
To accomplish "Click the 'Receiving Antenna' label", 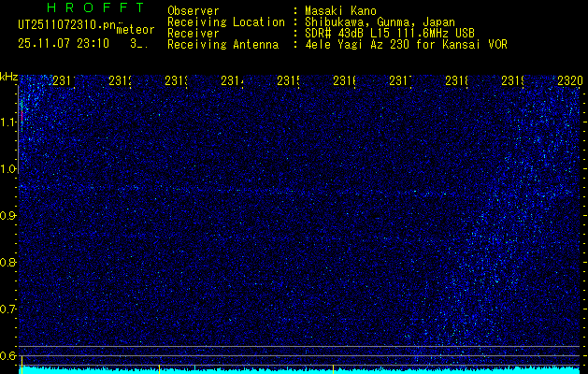I will pos(222,45).
